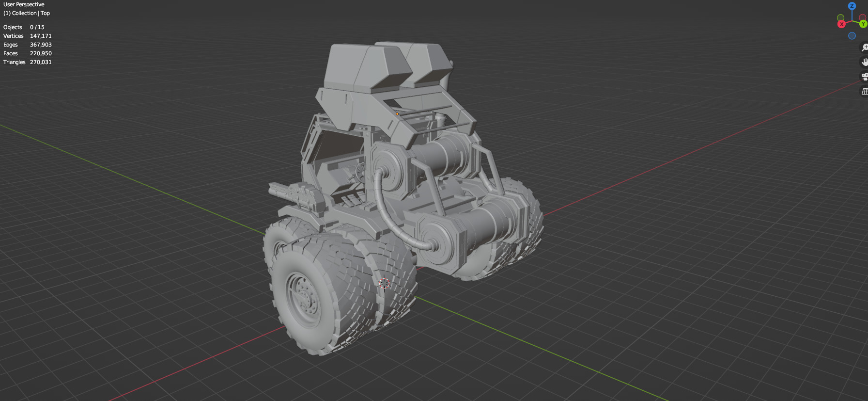The width and height of the screenshot is (868, 401).
Task: Click the negative Z axis gizmo circle
Action: click(x=852, y=36)
